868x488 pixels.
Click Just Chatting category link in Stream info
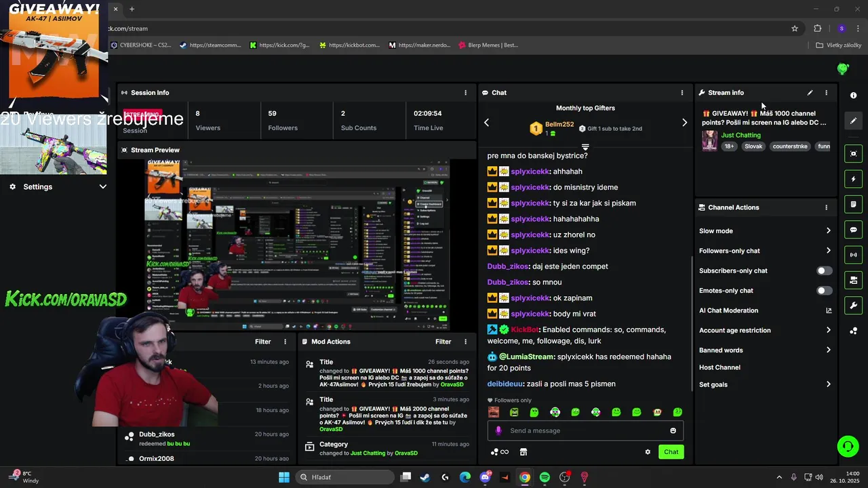tap(741, 135)
